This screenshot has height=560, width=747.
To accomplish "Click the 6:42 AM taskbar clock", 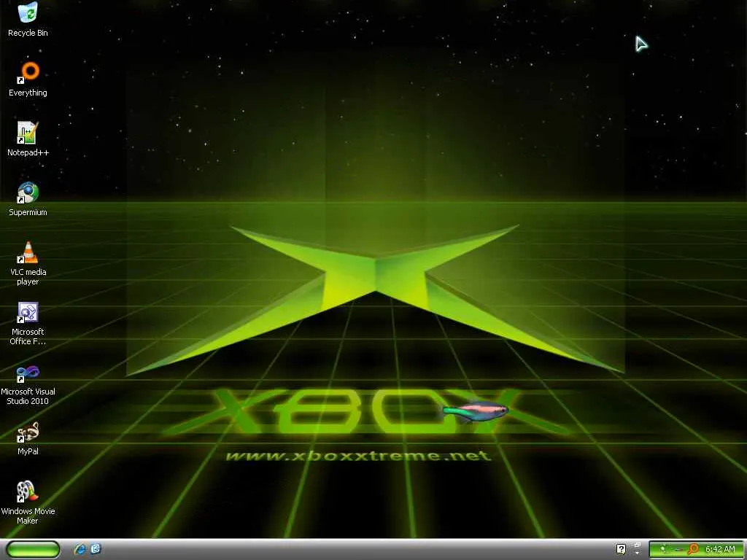I will (720, 550).
